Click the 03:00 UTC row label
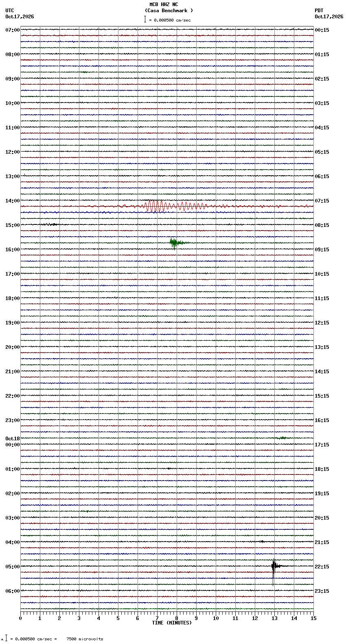 pyautogui.click(x=13, y=518)
